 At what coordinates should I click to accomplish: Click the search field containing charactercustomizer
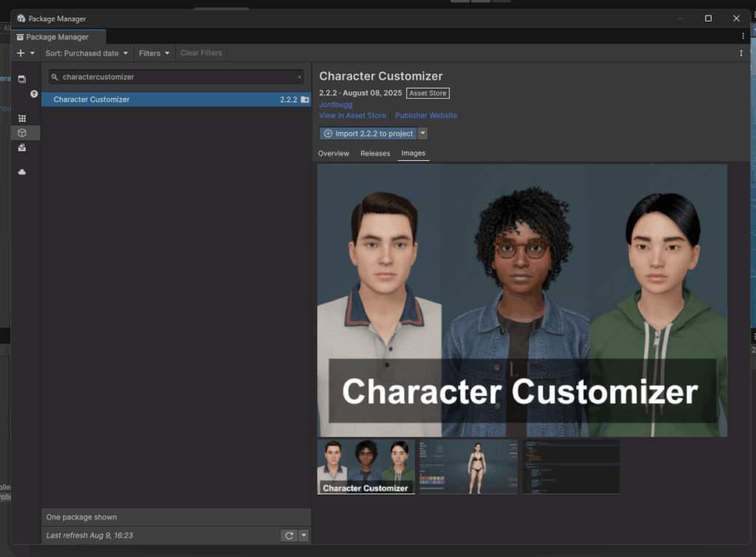click(x=176, y=77)
